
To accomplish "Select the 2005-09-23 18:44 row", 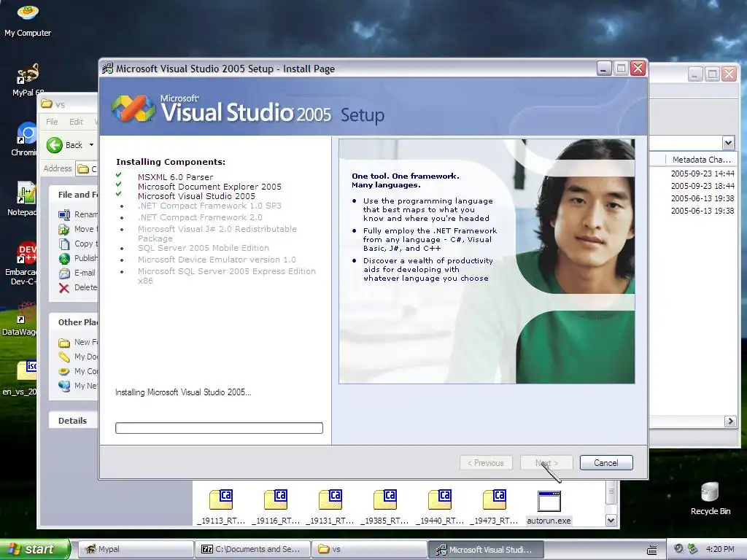I will (703, 186).
